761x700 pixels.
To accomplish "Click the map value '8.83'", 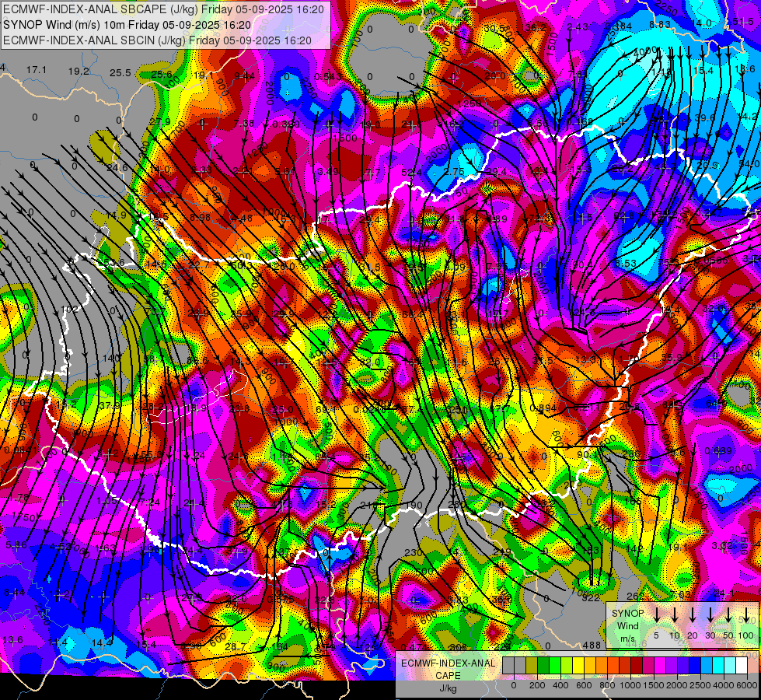I will pos(660,24).
